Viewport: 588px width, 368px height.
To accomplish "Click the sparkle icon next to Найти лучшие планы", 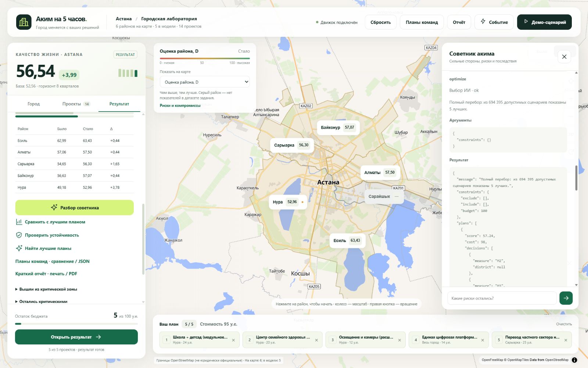I will 19,248.
